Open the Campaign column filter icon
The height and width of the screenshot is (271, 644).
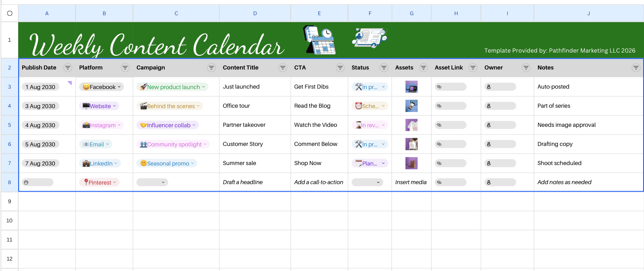pos(212,68)
